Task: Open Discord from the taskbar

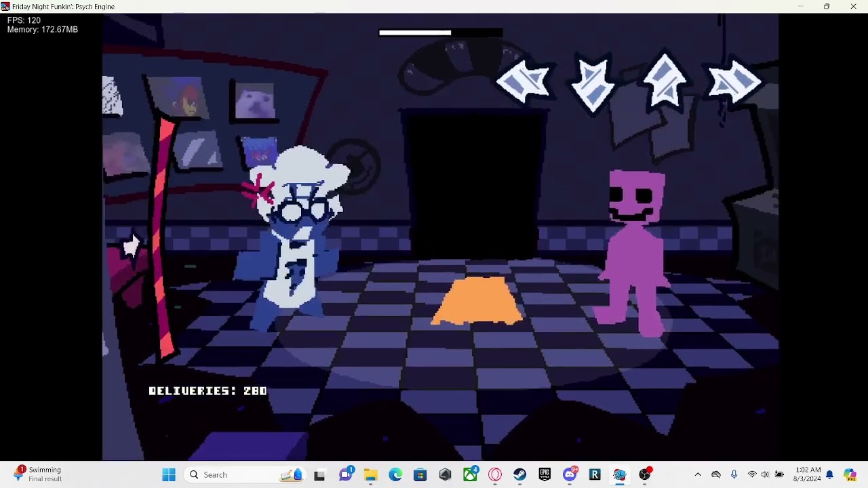Action: [x=570, y=474]
